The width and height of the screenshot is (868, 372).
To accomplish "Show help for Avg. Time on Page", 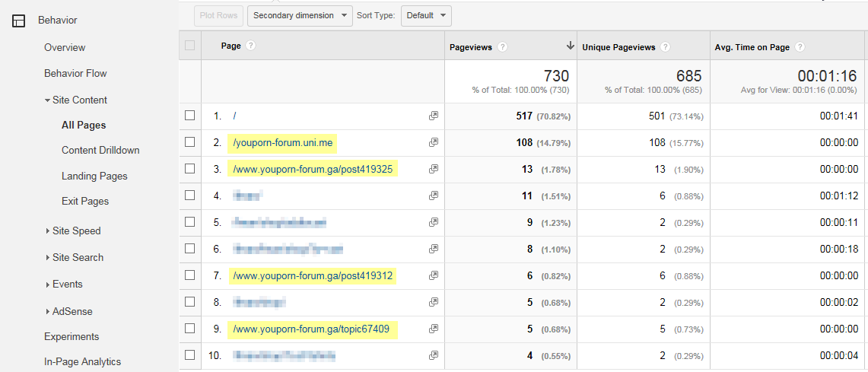I will pyautogui.click(x=800, y=47).
